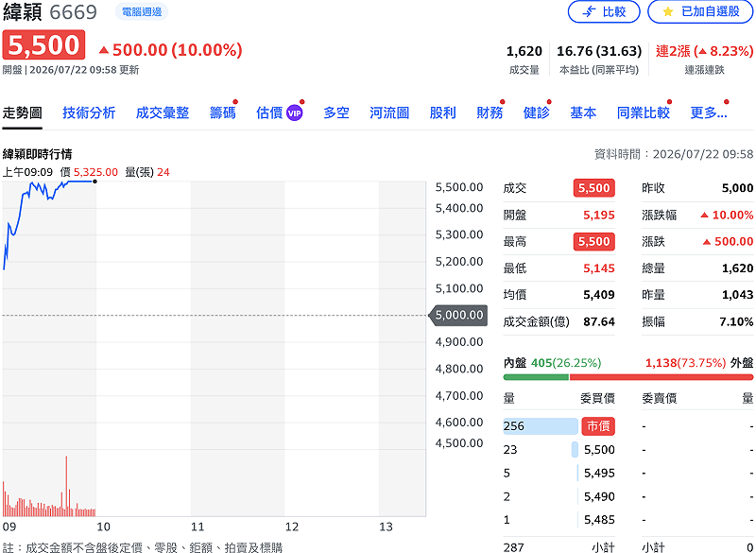
Task: Click the 比較 compare button
Action: pyautogui.click(x=604, y=11)
